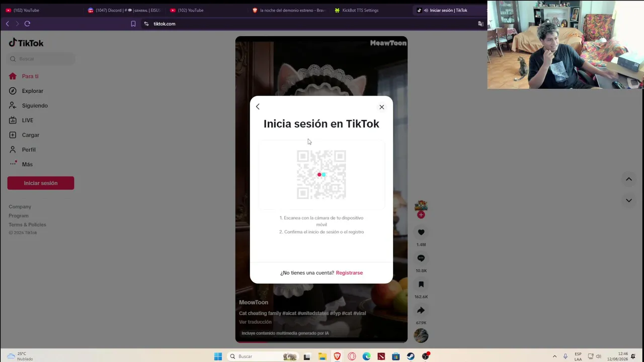
Task: Open the Windows Start menu
Action: click(218, 356)
